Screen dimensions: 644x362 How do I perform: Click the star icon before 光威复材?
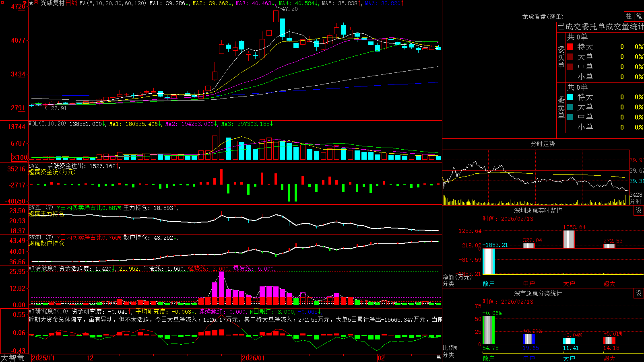31,3
